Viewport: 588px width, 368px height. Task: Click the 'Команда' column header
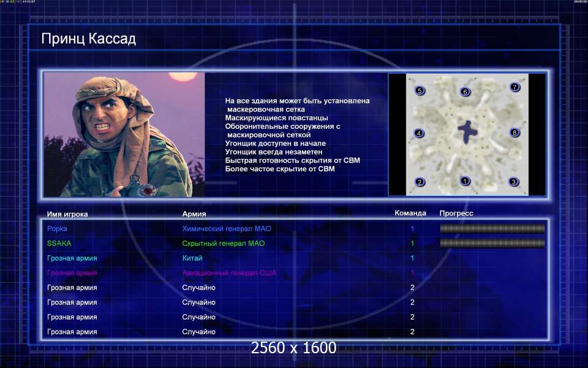coord(410,213)
